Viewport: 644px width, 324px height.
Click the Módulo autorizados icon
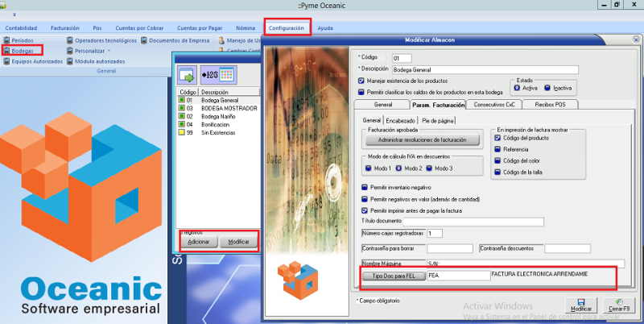coord(71,61)
